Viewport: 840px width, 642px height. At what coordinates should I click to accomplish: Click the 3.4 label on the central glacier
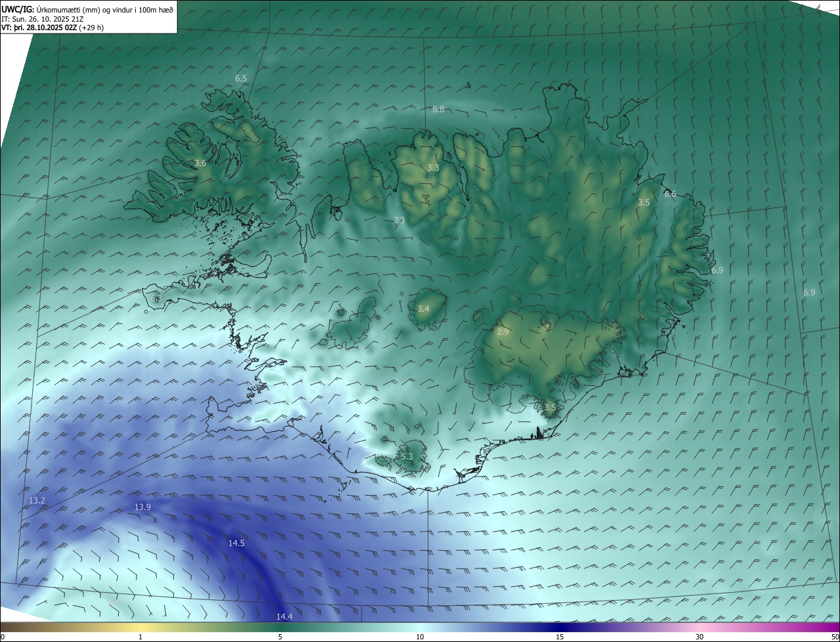point(423,309)
